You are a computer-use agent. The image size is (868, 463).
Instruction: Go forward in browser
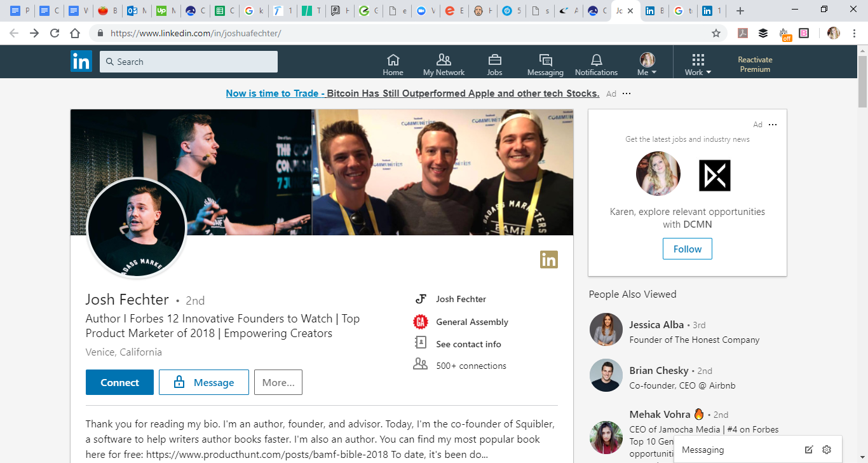click(x=34, y=33)
